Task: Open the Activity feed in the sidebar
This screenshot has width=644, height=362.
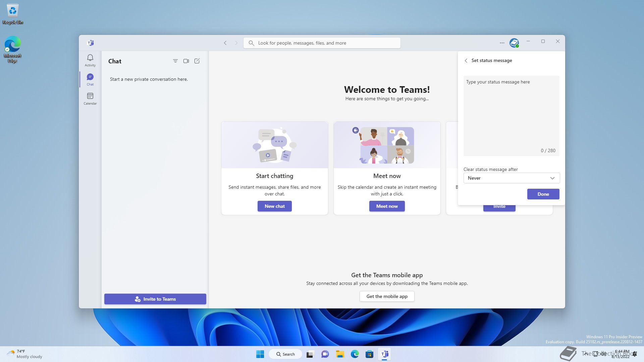Action: click(90, 60)
